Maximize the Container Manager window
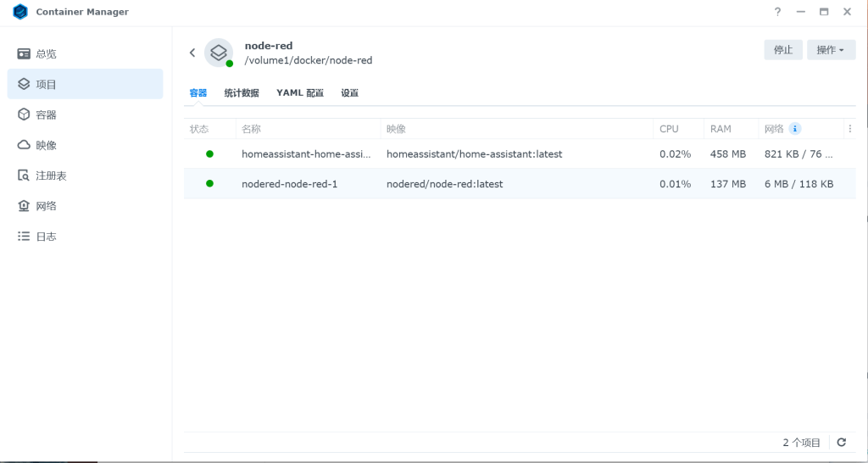Screen dimensions: 868x463 coord(824,12)
